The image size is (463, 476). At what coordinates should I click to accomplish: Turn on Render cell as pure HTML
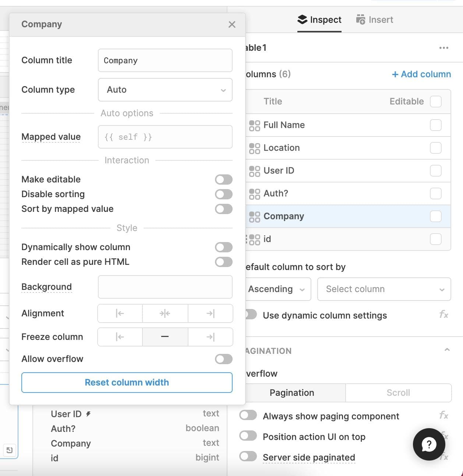223,262
